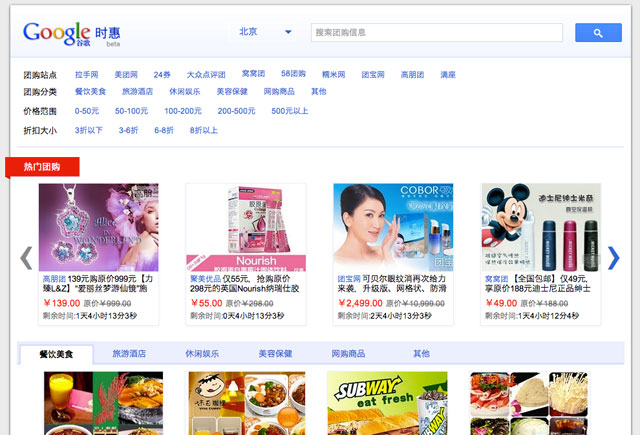Open the hotpot ingredients deal image
Viewport: 640px width, 435px height.
529,403
